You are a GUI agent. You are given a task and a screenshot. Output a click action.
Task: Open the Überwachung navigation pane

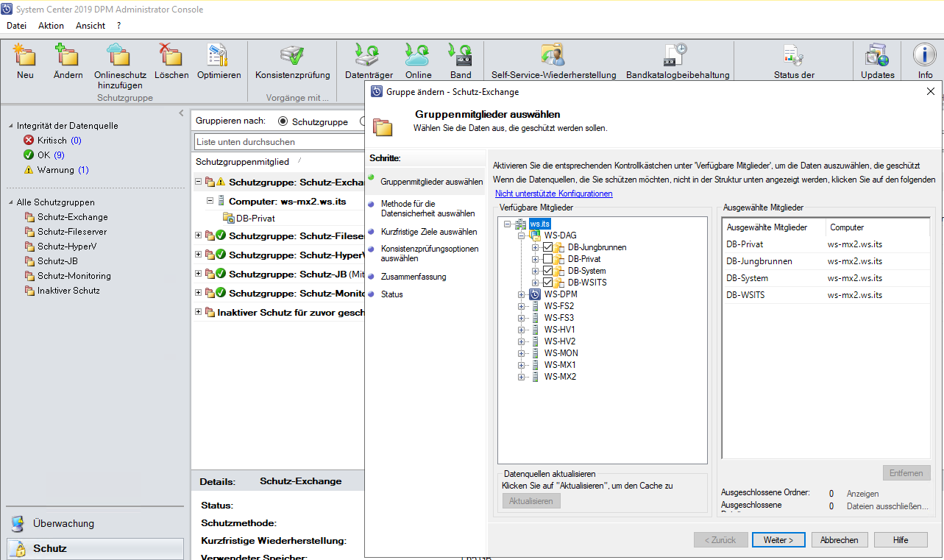pyautogui.click(x=95, y=524)
